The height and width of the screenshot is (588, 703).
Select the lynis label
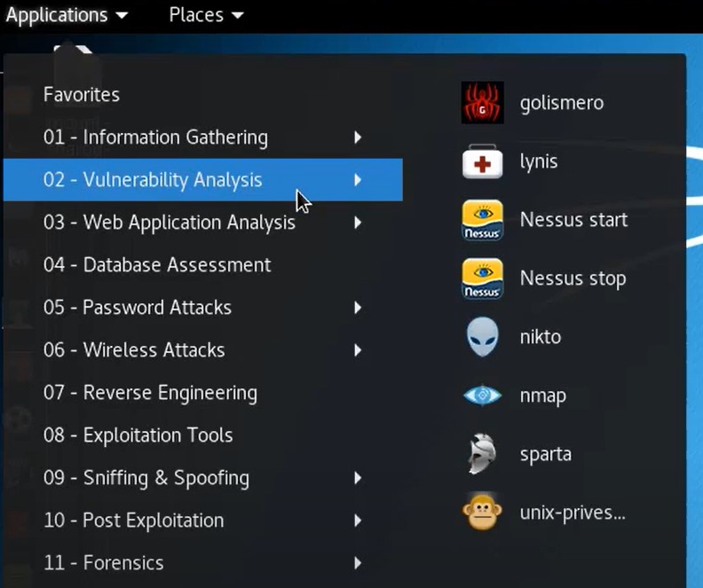pyautogui.click(x=539, y=161)
